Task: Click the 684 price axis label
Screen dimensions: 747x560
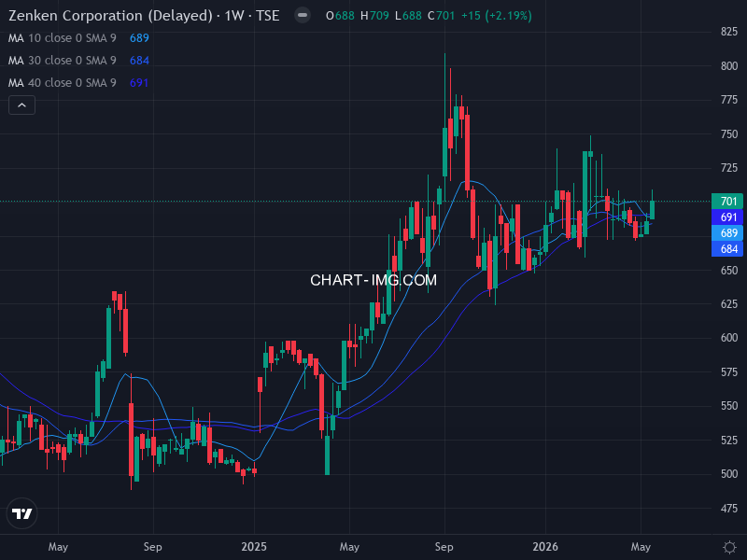Action: [x=727, y=248]
